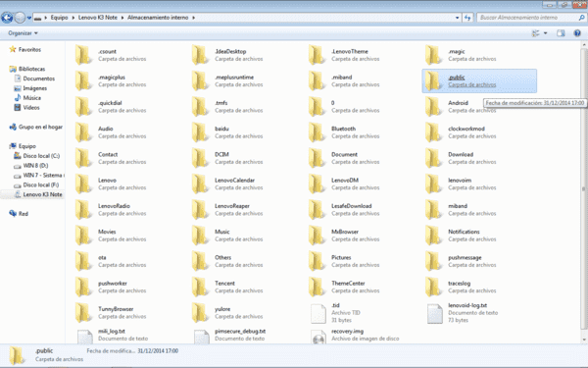The image size is (588, 368).
Task: Click the pimsecure_debug.txt file name
Action: (x=240, y=332)
